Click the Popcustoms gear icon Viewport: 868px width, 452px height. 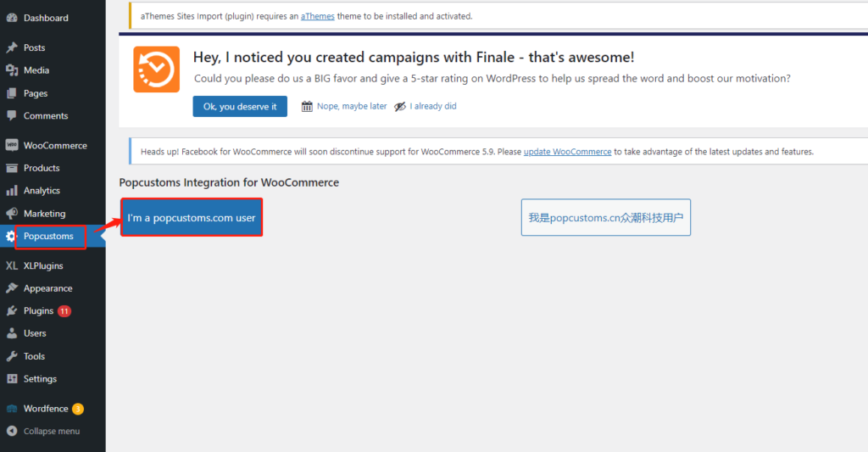pos(10,237)
